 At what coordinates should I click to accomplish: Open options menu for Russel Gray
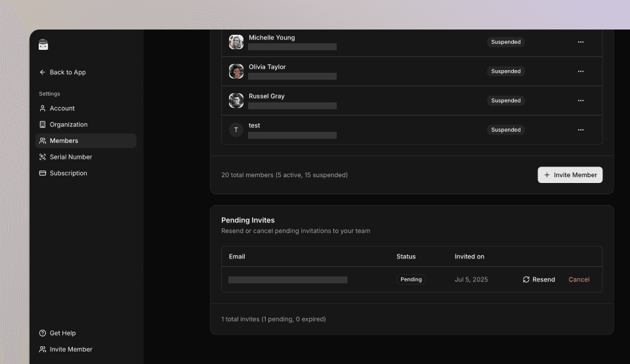[580, 100]
